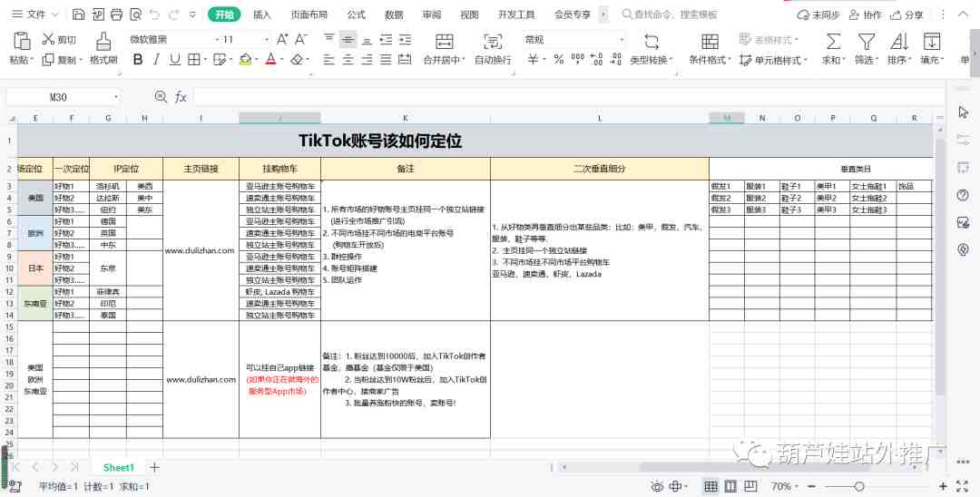
Task: Expand the Name Box dropdown arrow
Action: point(116,97)
